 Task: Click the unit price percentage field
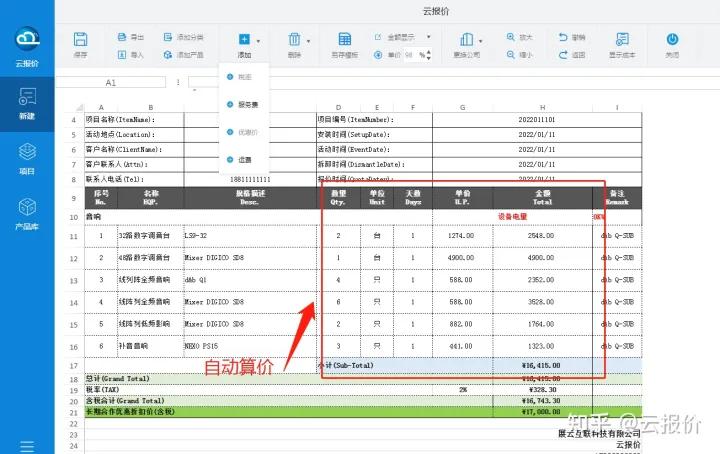click(411, 55)
